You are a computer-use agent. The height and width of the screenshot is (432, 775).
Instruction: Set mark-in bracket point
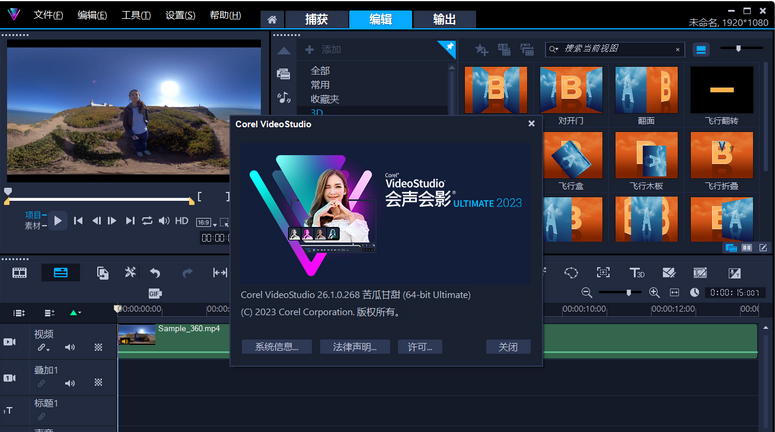click(x=199, y=197)
